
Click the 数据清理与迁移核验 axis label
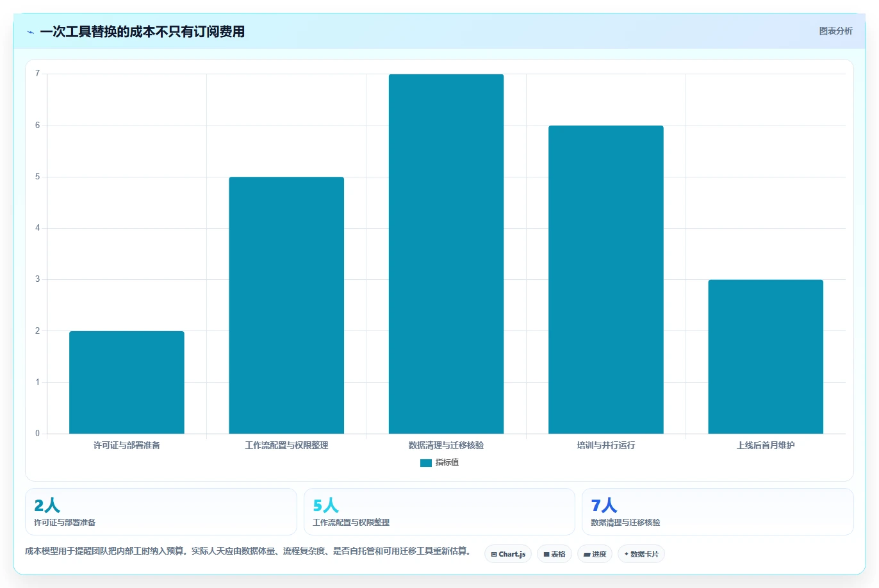click(446, 445)
